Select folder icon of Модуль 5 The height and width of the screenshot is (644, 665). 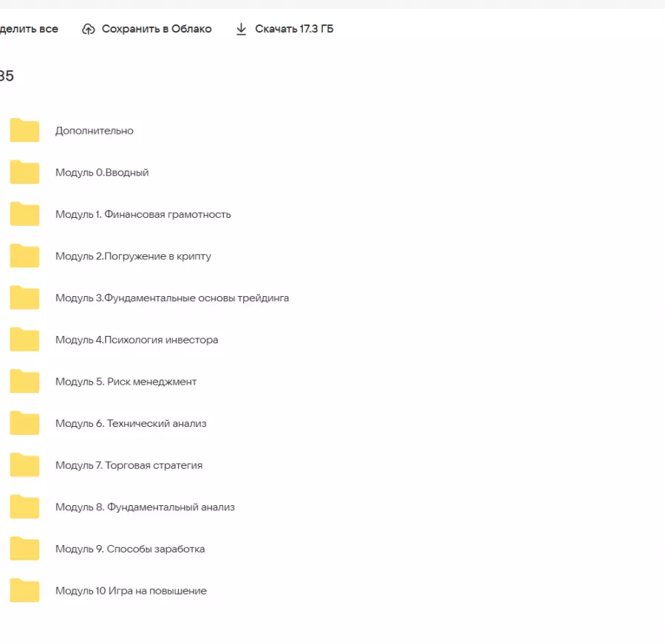(24, 382)
